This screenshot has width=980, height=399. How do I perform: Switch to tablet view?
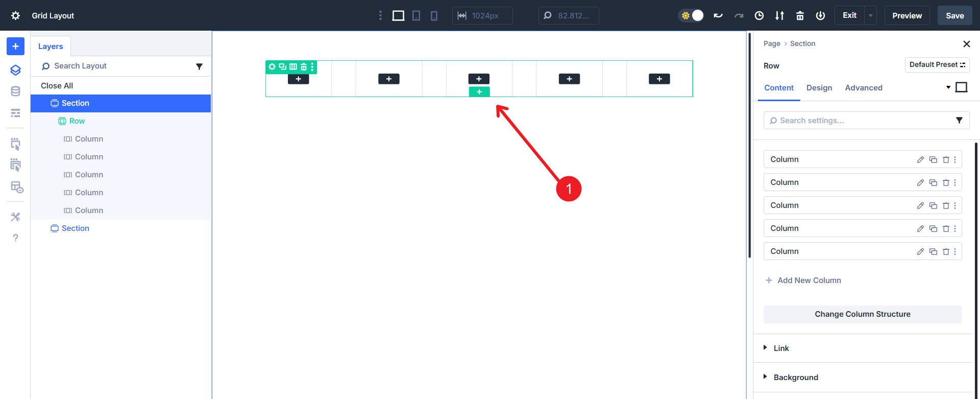pos(416,15)
